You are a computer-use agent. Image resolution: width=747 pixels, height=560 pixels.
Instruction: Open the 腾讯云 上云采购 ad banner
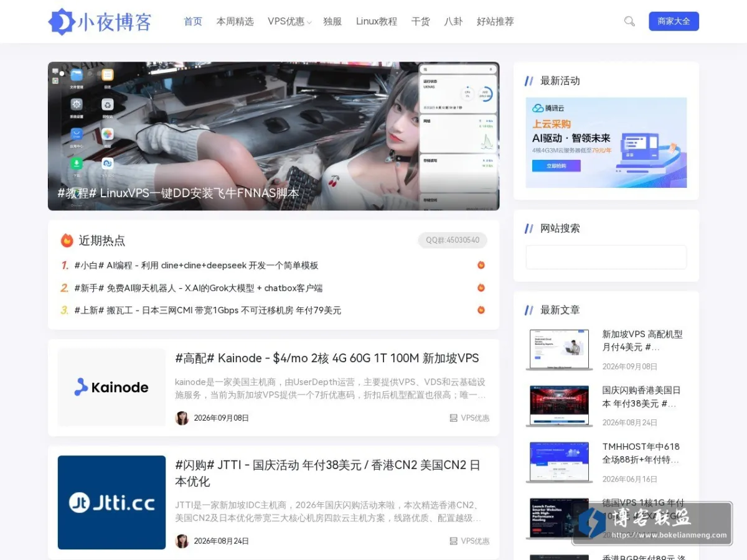tap(606, 142)
